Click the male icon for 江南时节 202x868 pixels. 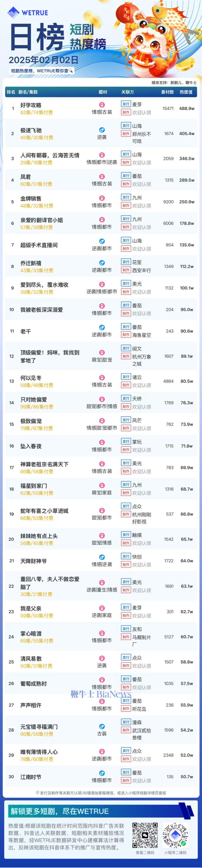(102, 773)
